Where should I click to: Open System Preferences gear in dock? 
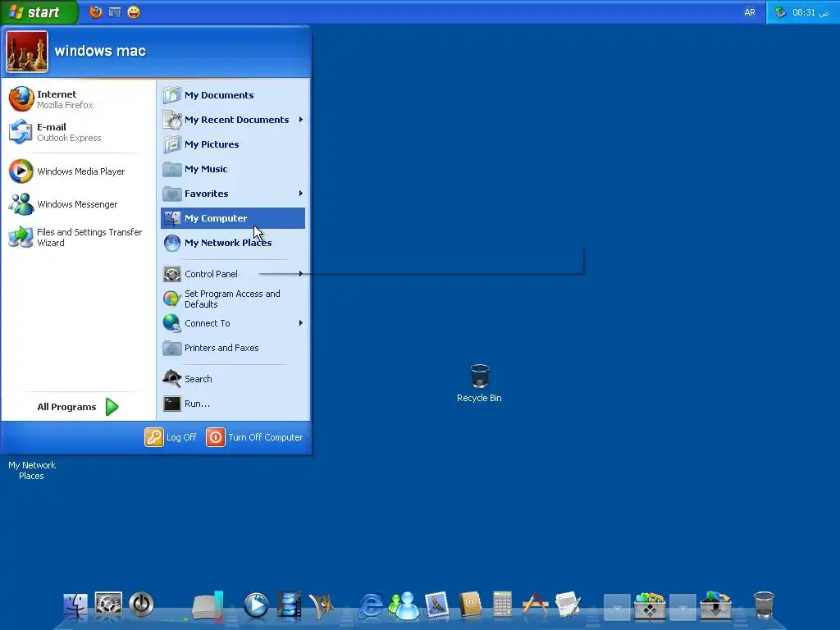[108, 605]
